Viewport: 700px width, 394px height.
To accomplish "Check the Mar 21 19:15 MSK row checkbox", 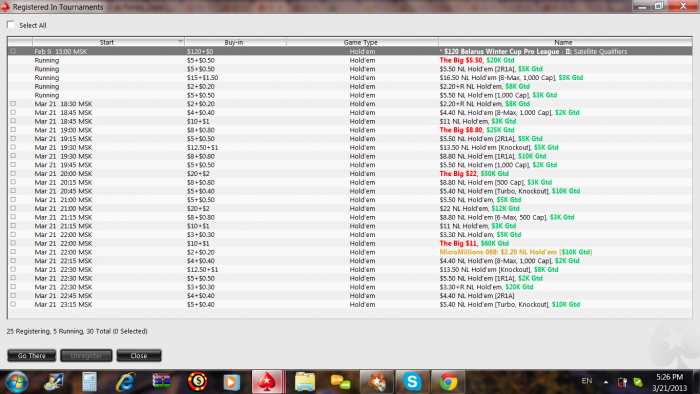I will coord(13,138).
